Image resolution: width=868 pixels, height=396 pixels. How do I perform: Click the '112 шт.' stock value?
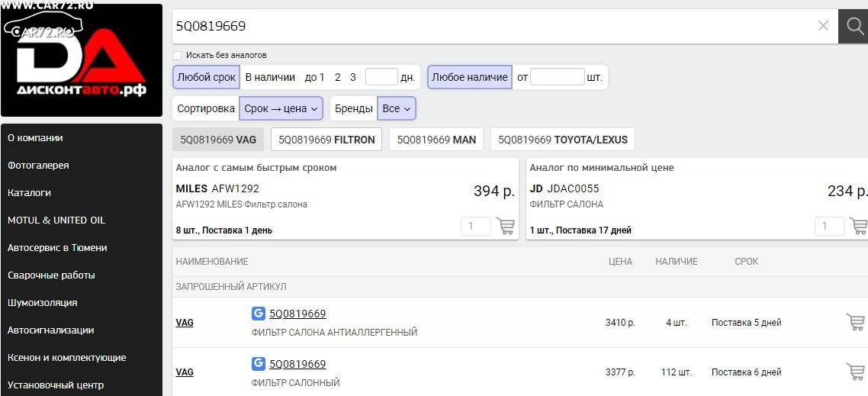(677, 372)
